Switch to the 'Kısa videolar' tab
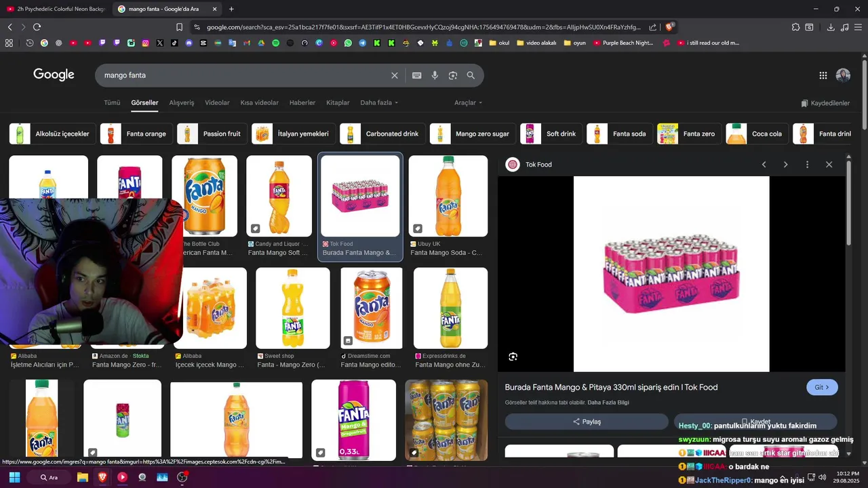The image size is (868, 488). tap(259, 103)
